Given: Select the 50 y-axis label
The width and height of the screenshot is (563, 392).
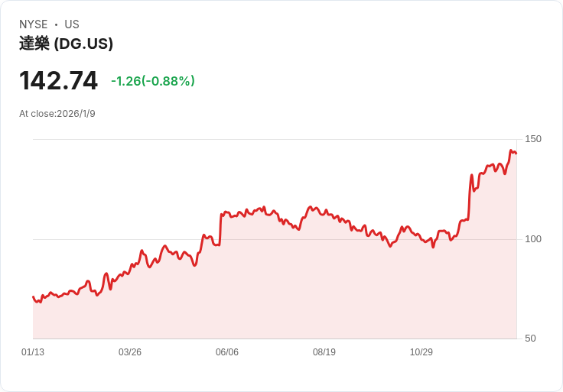Looking at the screenshot, I should (x=529, y=339).
